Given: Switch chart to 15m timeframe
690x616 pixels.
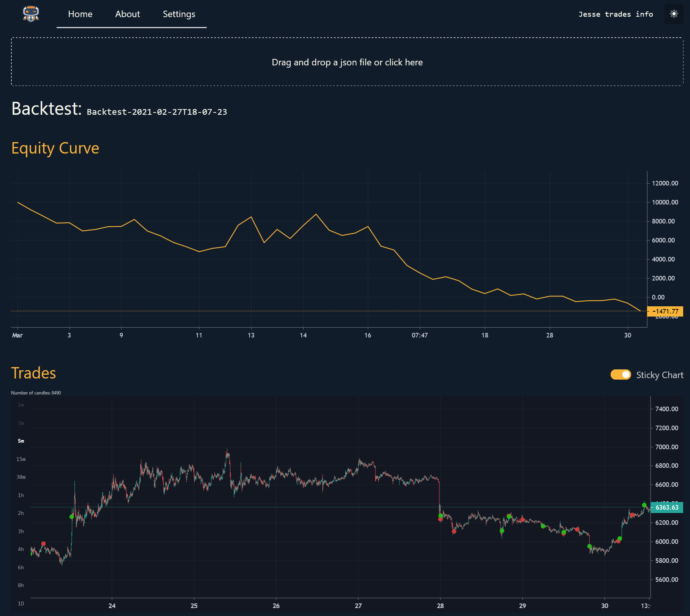Looking at the screenshot, I should 21,459.
